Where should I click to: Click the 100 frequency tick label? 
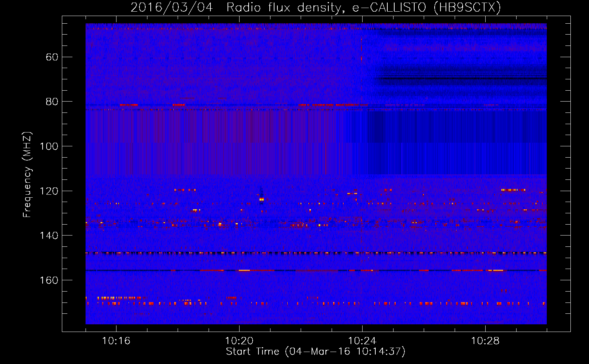(49, 146)
